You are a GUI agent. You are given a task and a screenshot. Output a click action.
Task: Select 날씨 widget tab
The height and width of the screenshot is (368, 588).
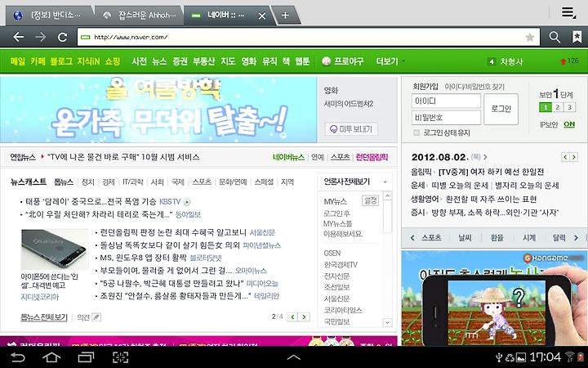coord(465,238)
